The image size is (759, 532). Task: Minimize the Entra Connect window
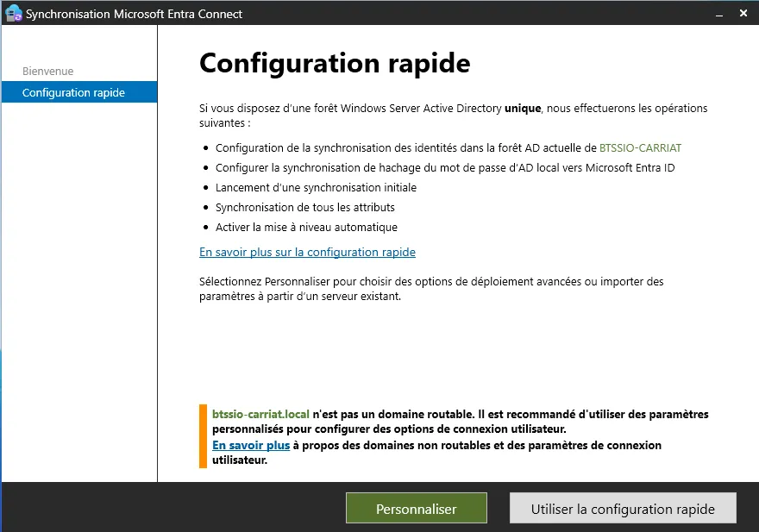[x=718, y=14]
